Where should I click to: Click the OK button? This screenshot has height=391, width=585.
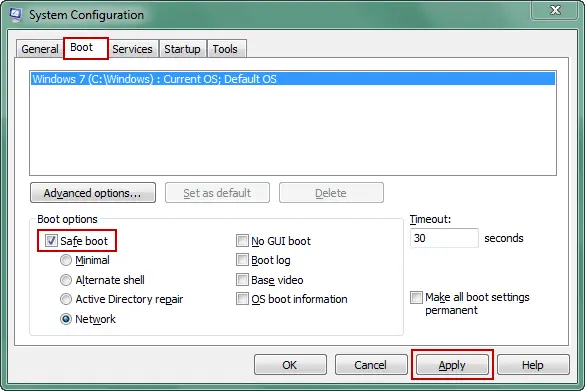[290, 365]
